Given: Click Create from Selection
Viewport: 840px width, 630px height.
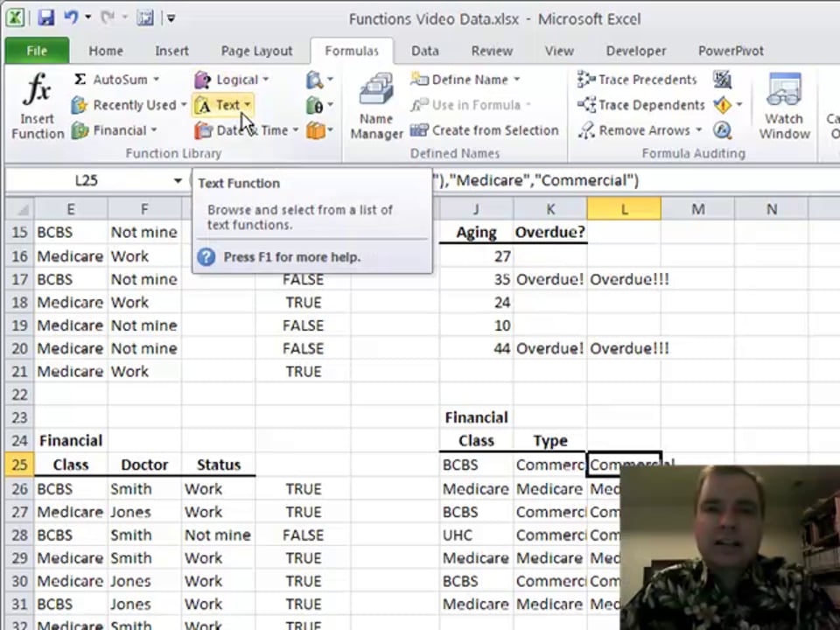Looking at the screenshot, I should coord(484,130).
